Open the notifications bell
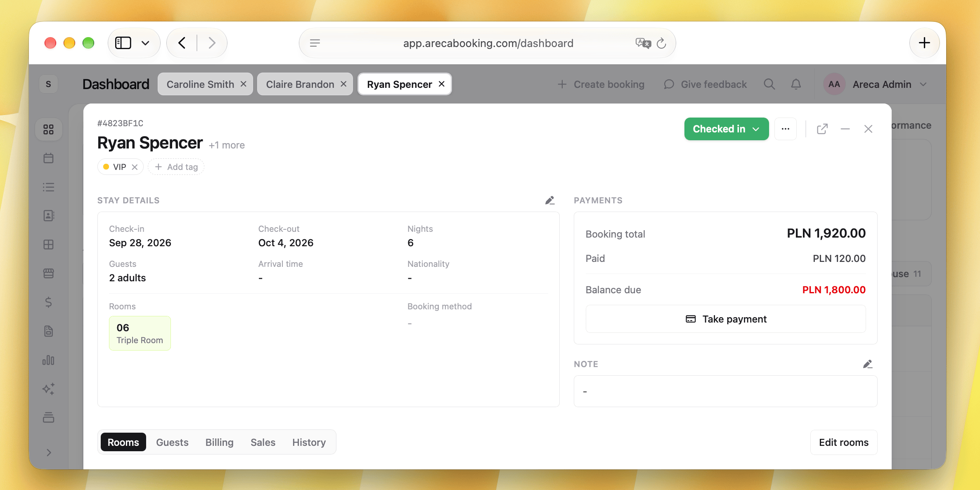This screenshot has height=490, width=980. click(x=796, y=84)
